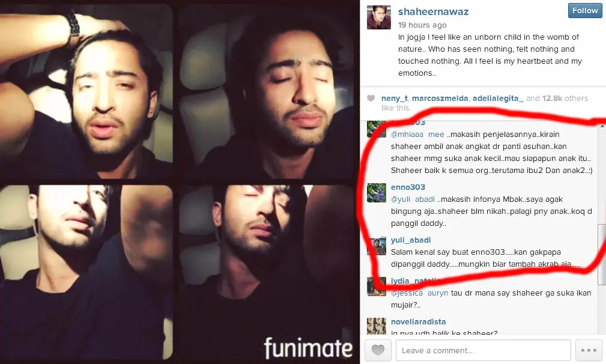Screen dimensions: 606x364
Task: Click lydia_natalia commenter avatar
Action: tap(377, 287)
